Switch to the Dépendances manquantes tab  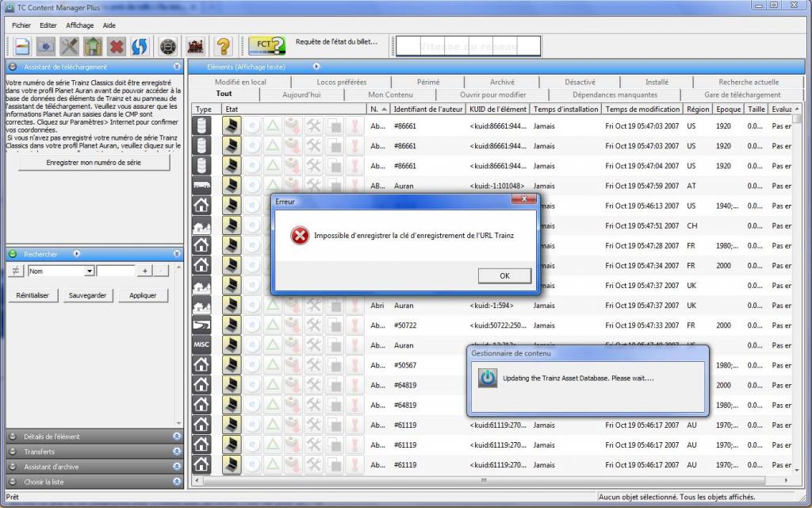click(615, 95)
